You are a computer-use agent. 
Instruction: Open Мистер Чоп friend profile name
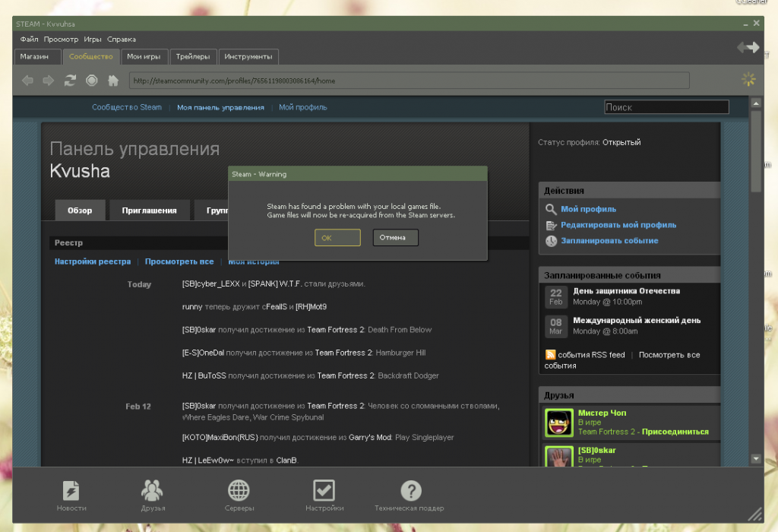point(602,413)
